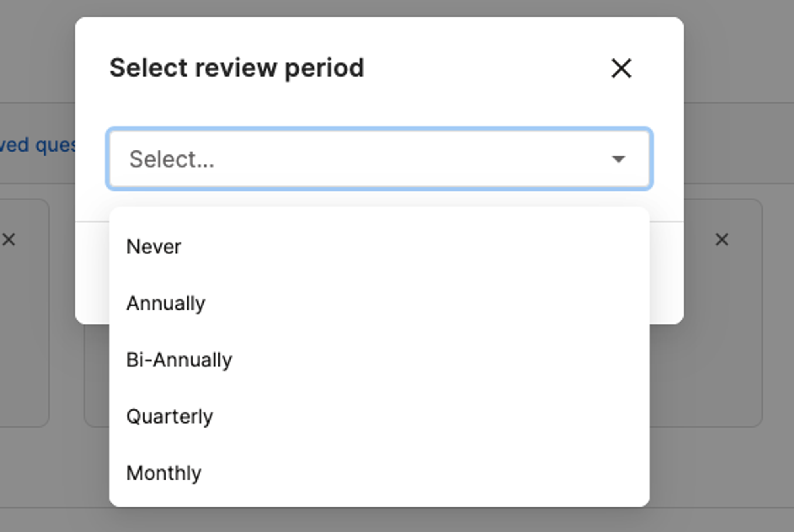Open the Select... combo box

click(x=380, y=159)
